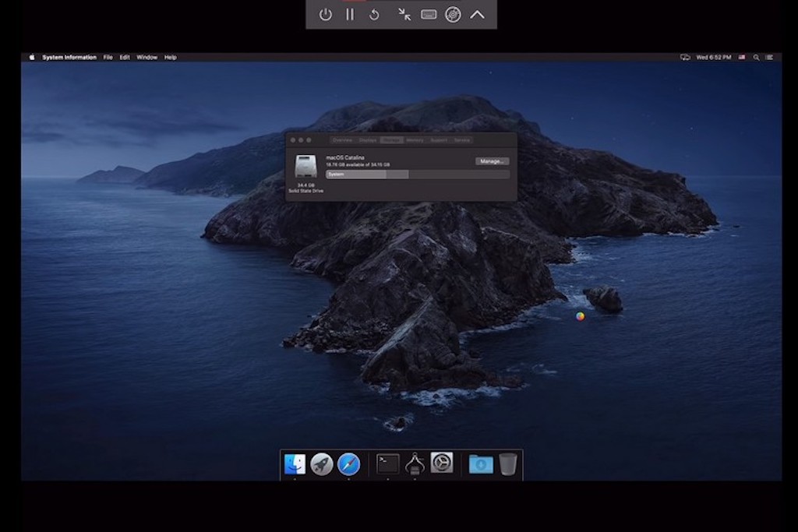Click the Manage button for macOS Catalina storage

tap(491, 160)
